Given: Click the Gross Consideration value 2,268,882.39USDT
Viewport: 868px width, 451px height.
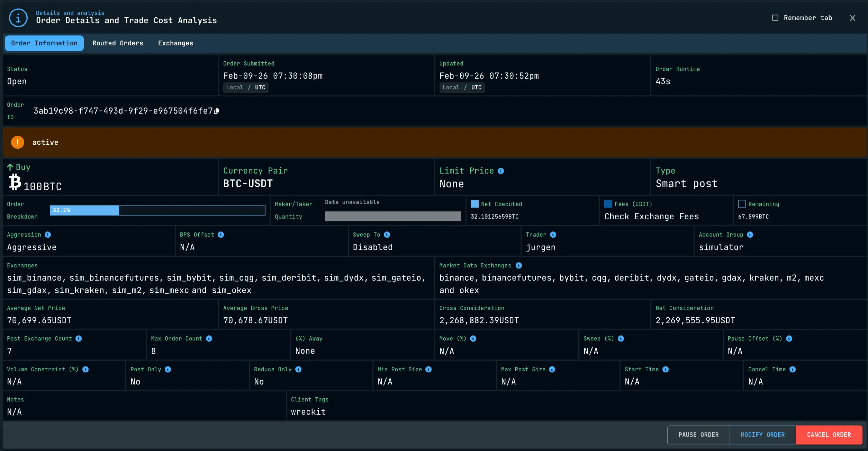Looking at the screenshot, I should tap(479, 320).
